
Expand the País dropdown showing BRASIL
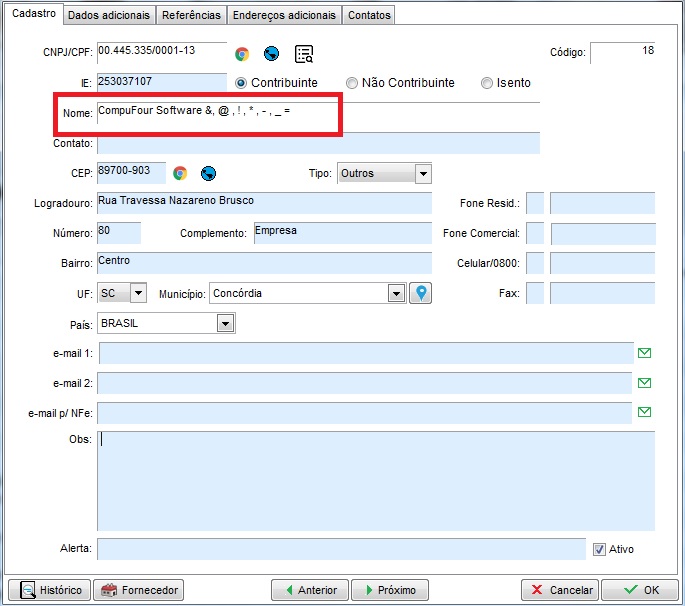(x=226, y=324)
